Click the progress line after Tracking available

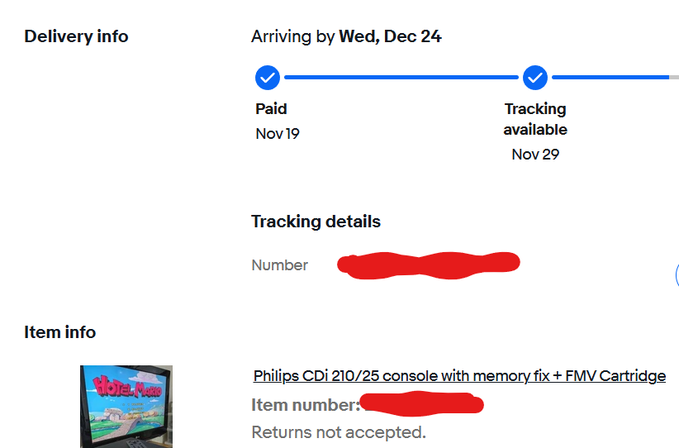point(610,77)
